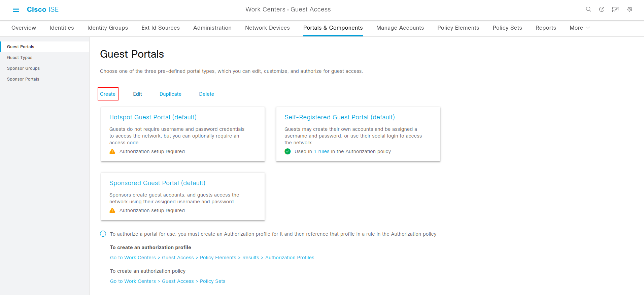This screenshot has height=295, width=644.
Task: Open the Self-Registered Guest Portal (default) link
Action: coord(339,117)
